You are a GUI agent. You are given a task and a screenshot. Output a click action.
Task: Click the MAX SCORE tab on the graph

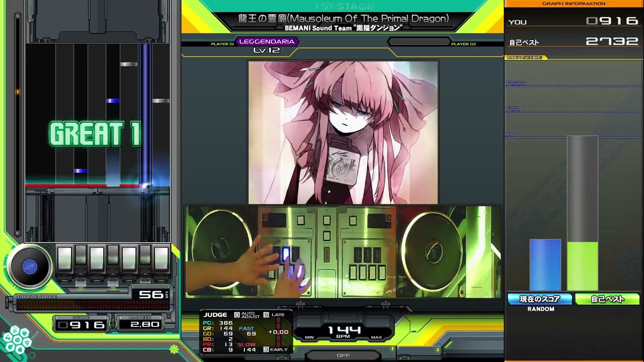(525, 57)
